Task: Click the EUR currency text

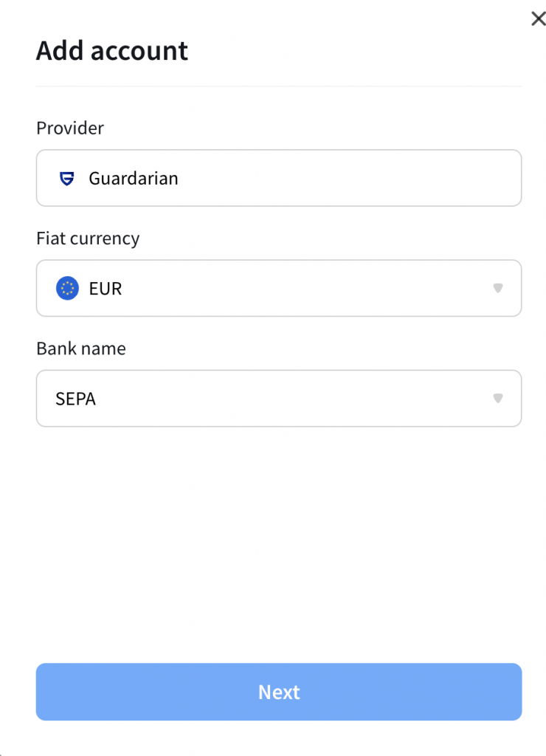Action: coord(106,289)
